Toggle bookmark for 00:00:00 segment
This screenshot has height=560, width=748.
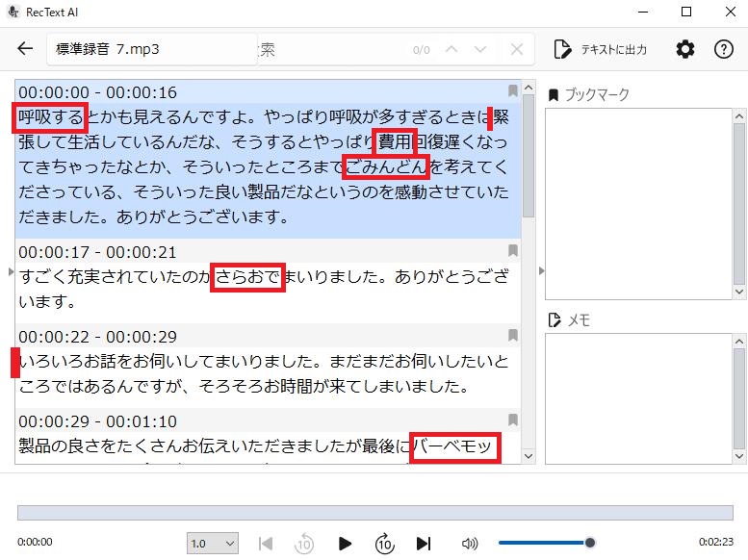tap(513, 91)
